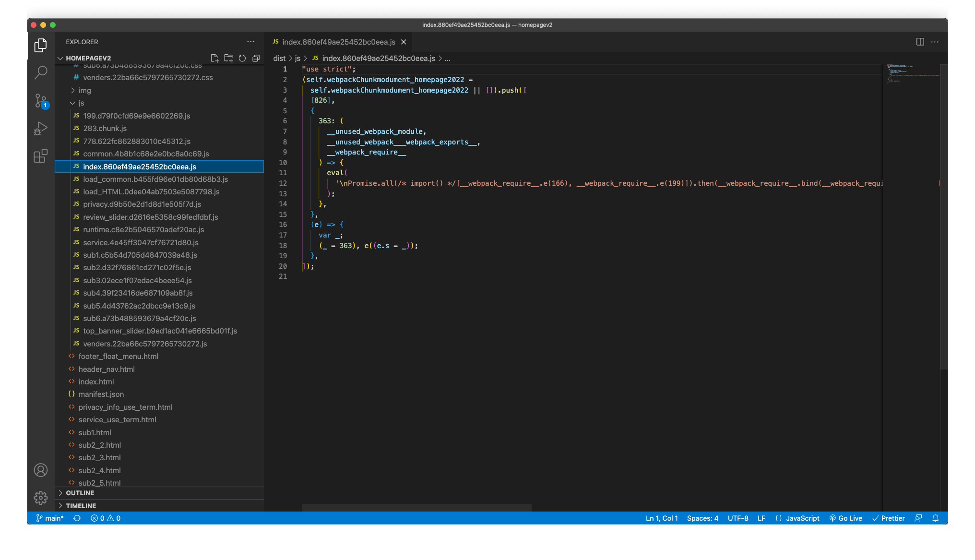The width and height of the screenshot is (975, 560).
Task: Refresh the Explorer file tree
Action: pos(242,58)
